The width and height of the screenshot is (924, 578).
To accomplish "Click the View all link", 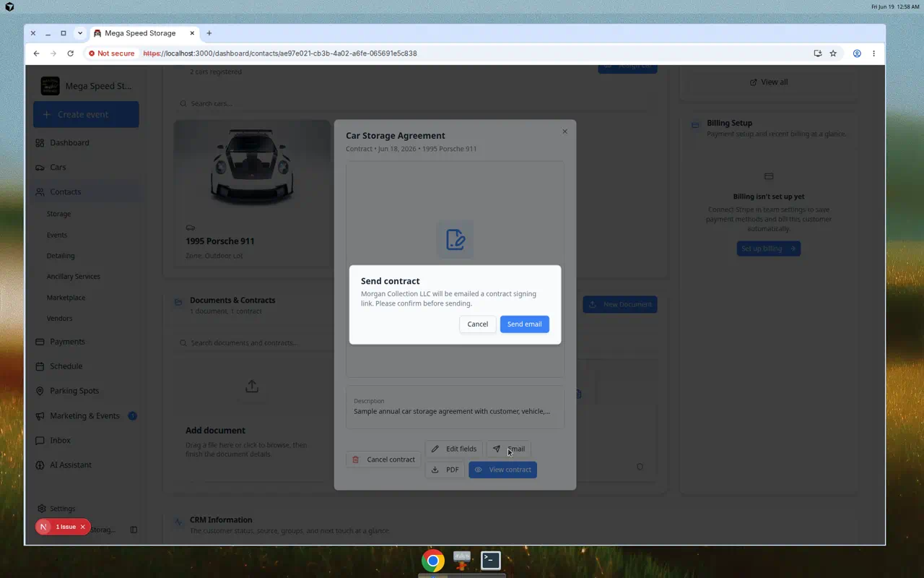I will pos(768,82).
